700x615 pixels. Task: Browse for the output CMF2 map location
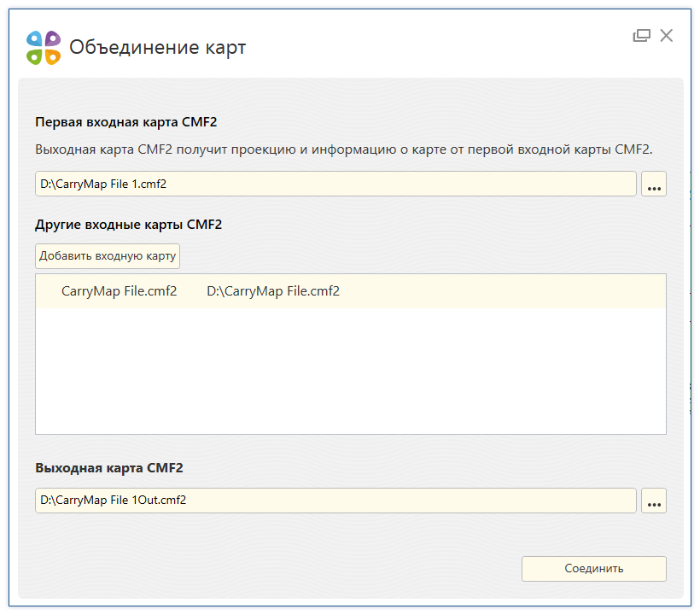[x=654, y=501]
